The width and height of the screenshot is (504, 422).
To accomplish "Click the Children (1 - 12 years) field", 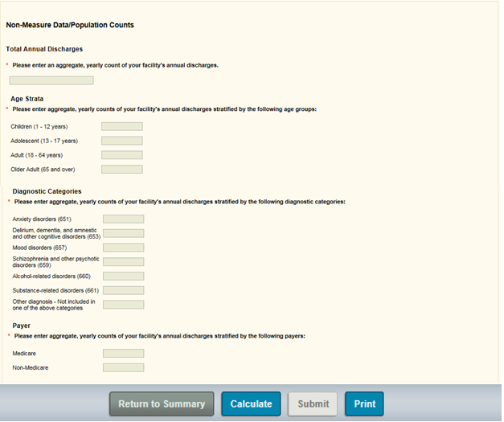I will click(122, 126).
